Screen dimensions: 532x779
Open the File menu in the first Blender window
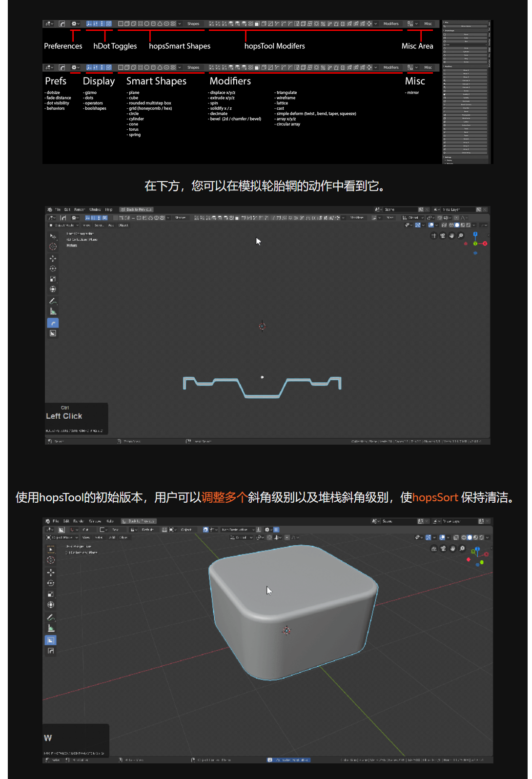click(58, 209)
